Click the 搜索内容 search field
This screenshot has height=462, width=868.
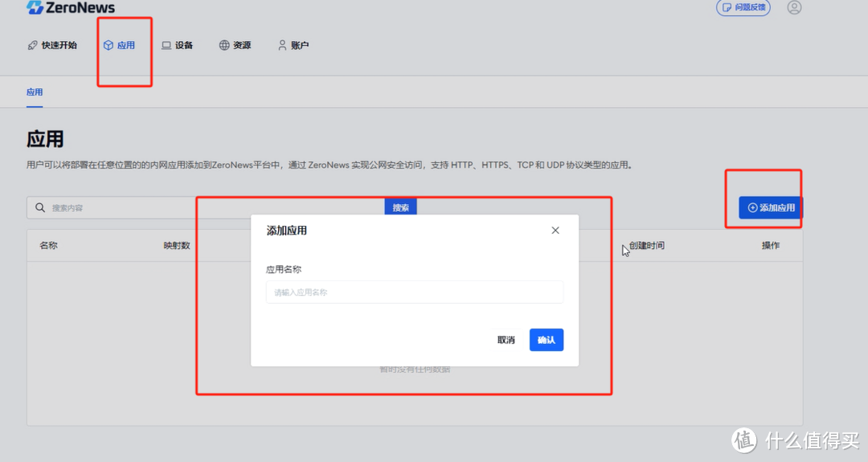tap(206, 207)
